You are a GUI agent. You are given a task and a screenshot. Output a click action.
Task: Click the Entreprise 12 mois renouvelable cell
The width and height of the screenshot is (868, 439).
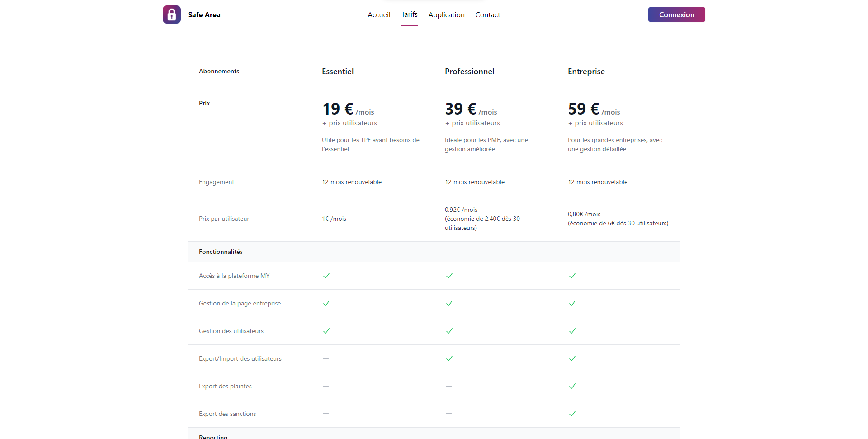[x=598, y=182]
